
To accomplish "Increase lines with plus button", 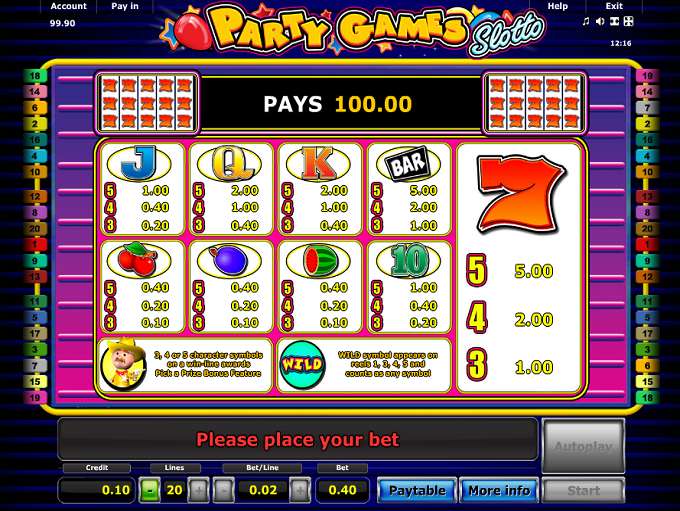I will [x=199, y=490].
